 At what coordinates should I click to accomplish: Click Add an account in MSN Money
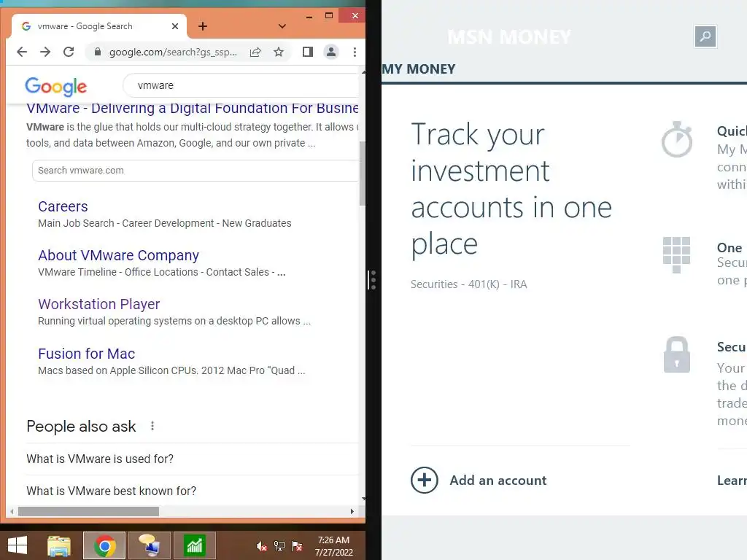pos(479,480)
